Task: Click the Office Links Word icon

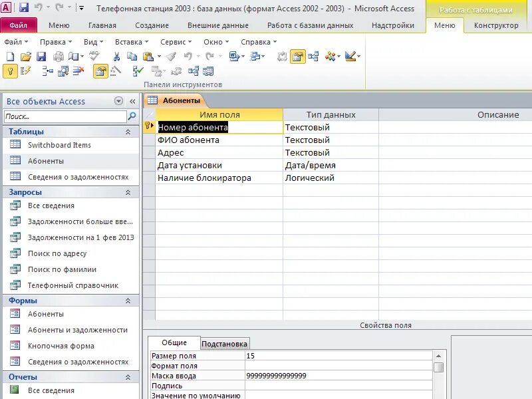Action: 234,57
